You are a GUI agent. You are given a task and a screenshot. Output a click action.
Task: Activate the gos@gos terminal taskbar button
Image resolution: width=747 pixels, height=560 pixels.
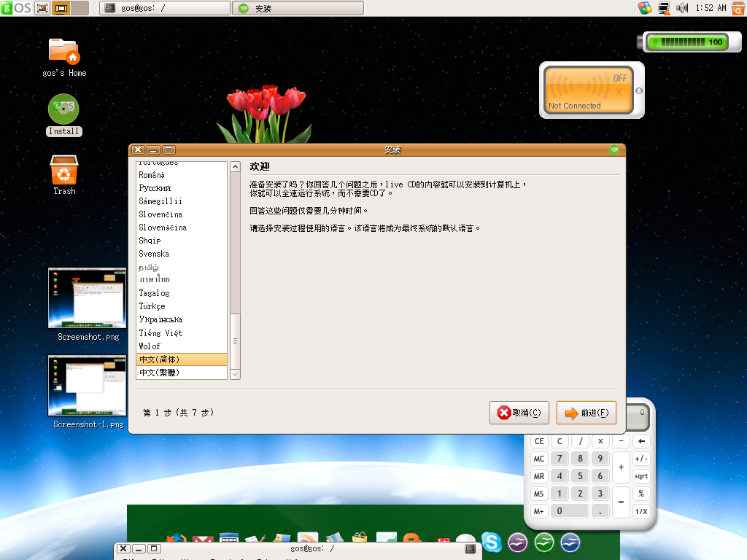point(165,8)
